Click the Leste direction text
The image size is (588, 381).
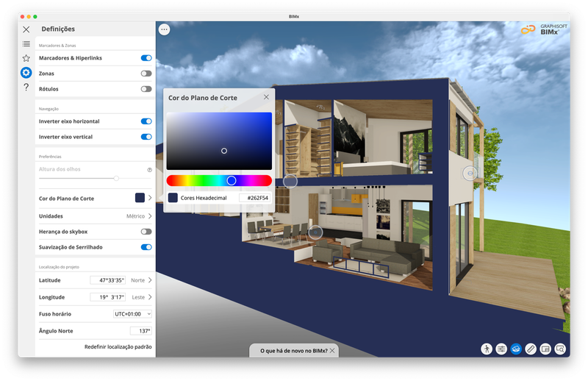pos(138,297)
